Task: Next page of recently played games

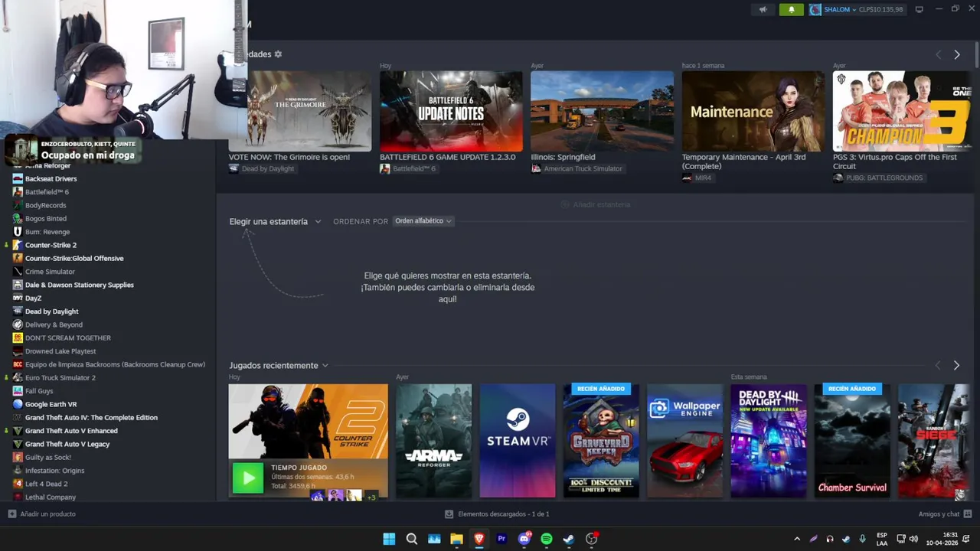Action: pos(956,365)
